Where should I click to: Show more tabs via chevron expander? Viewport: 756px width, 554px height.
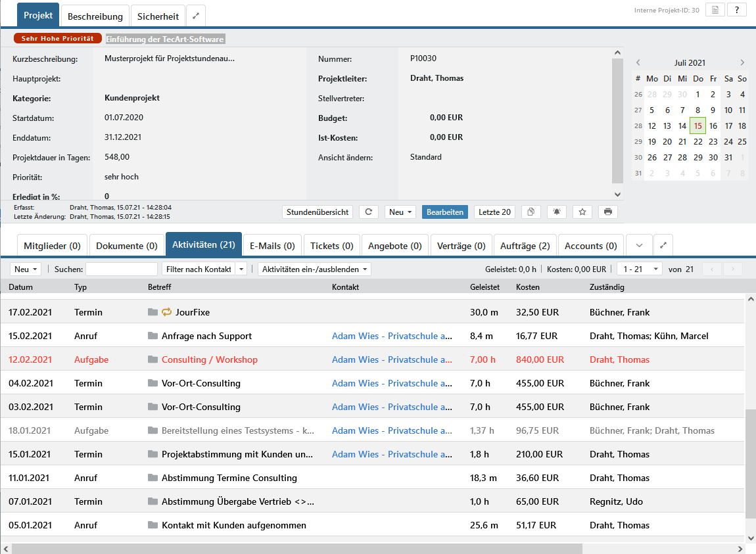[640, 245]
